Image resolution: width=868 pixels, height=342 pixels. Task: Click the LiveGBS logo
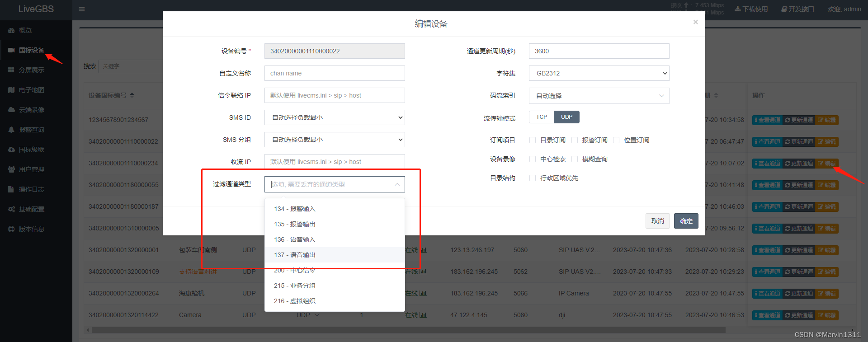point(36,9)
